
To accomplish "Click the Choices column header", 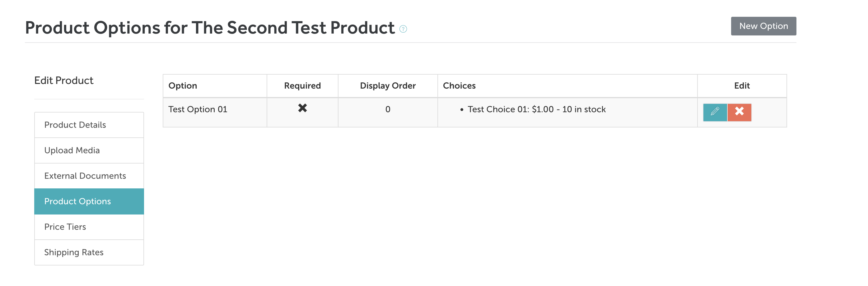I will click(459, 86).
